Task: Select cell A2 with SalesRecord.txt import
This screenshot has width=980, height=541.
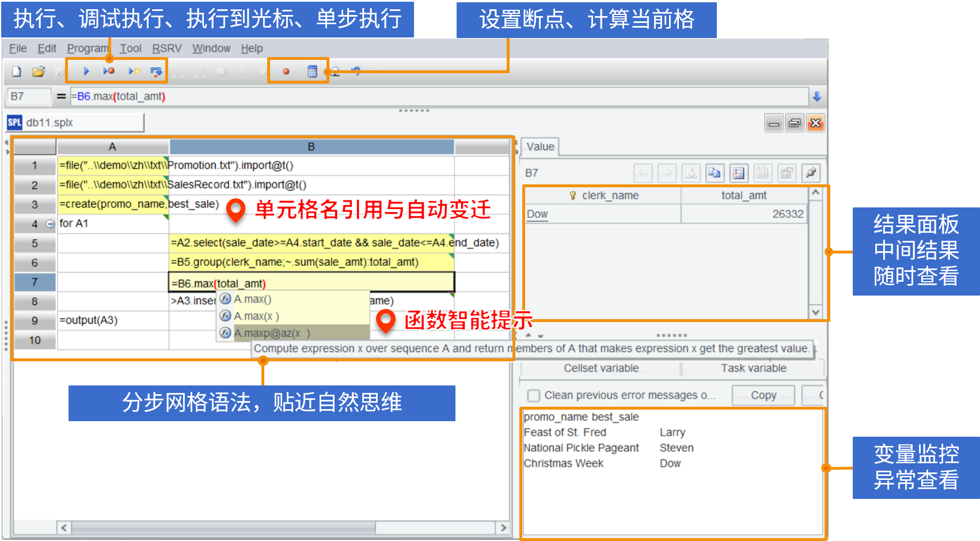Action: [113, 185]
